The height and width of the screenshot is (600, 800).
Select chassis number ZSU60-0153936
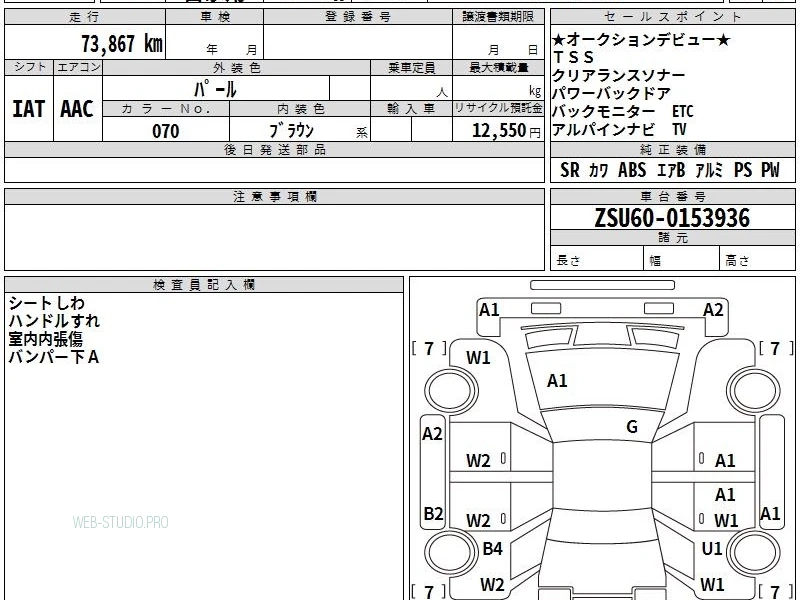pos(672,218)
